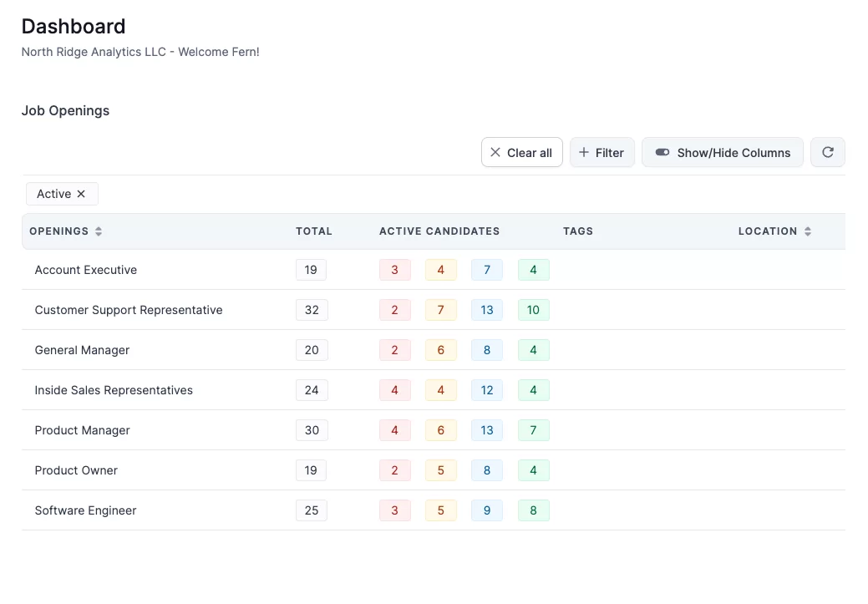868x604 pixels.
Task: Click yellow badge 7 for Customer Support Representative
Action: coord(440,310)
